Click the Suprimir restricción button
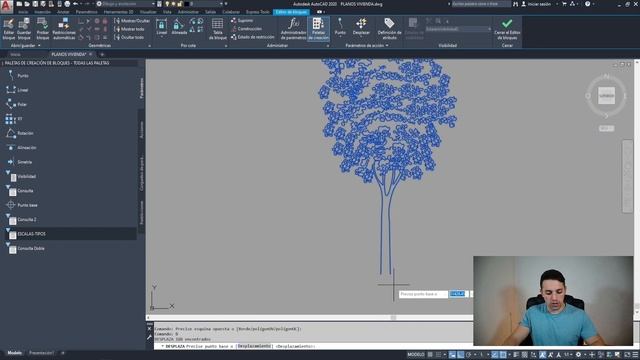This screenshot has width=640, height=360. click(242, 20)
